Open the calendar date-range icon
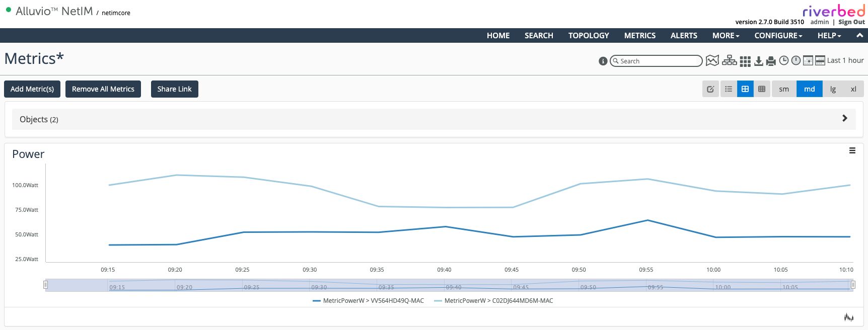 (820, 60)
